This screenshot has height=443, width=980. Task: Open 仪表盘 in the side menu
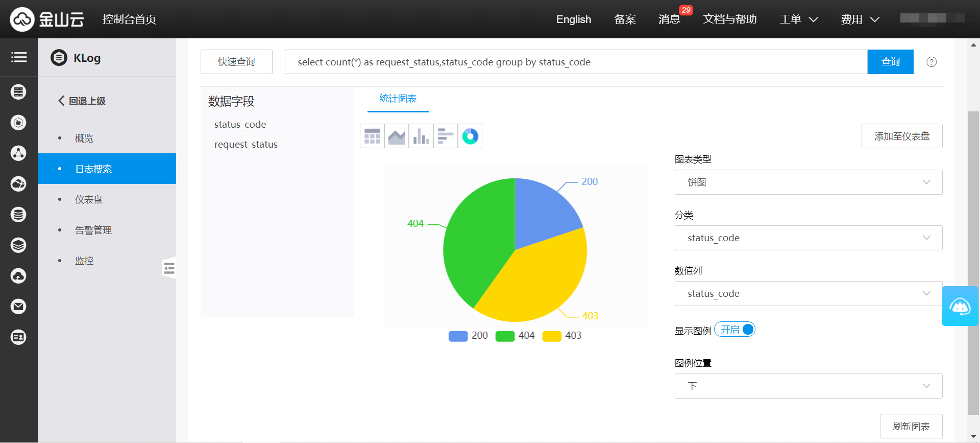tap(89, 200)
